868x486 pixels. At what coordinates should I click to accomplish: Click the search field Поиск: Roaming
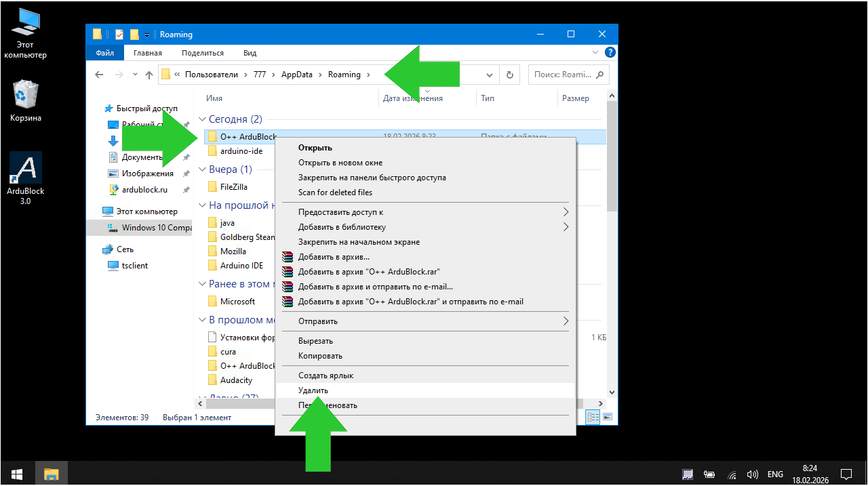(x=563, y=75)
